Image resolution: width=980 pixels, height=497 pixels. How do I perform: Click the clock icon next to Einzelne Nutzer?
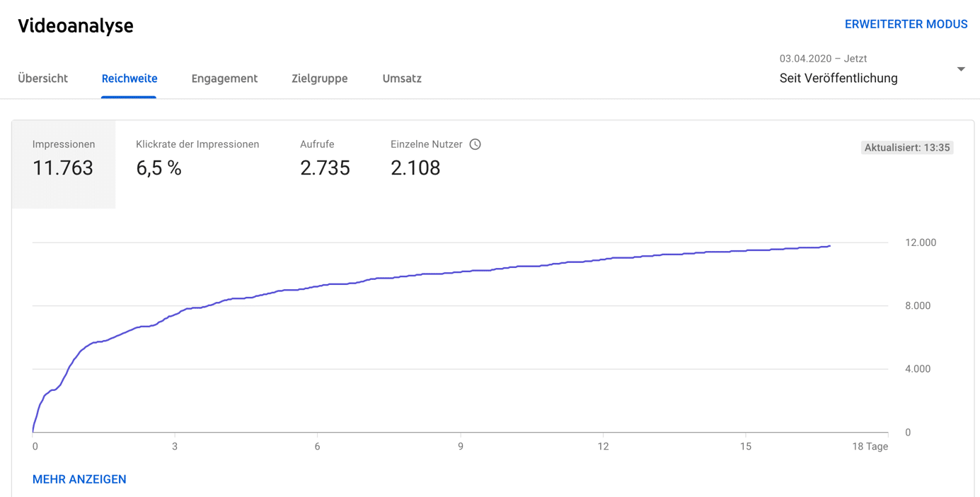coord(475,144)
